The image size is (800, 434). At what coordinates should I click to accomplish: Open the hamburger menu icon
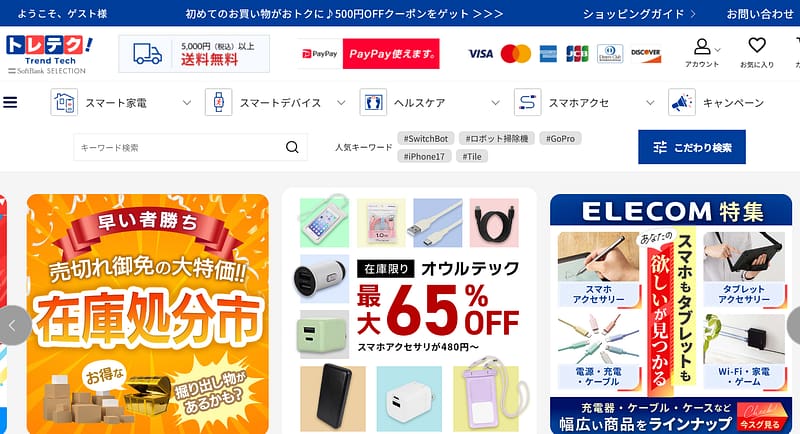click(x=10, y=103)
